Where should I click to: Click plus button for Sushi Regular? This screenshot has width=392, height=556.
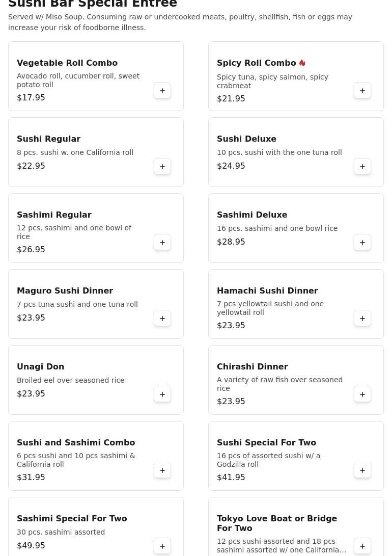(x=162, y=167)
